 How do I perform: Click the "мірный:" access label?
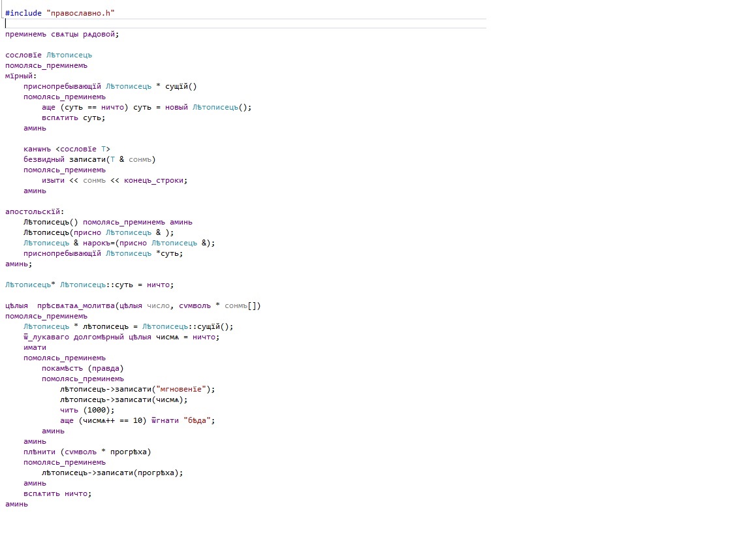point(22,76)
